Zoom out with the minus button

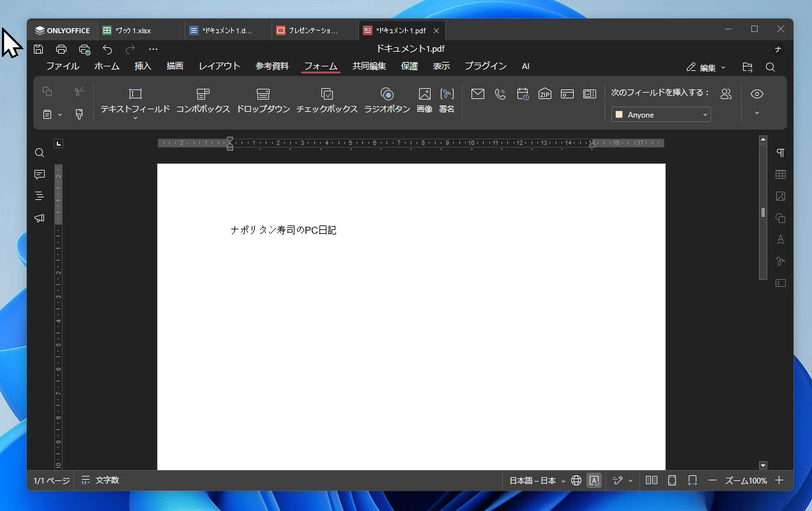tap(712, 480)
